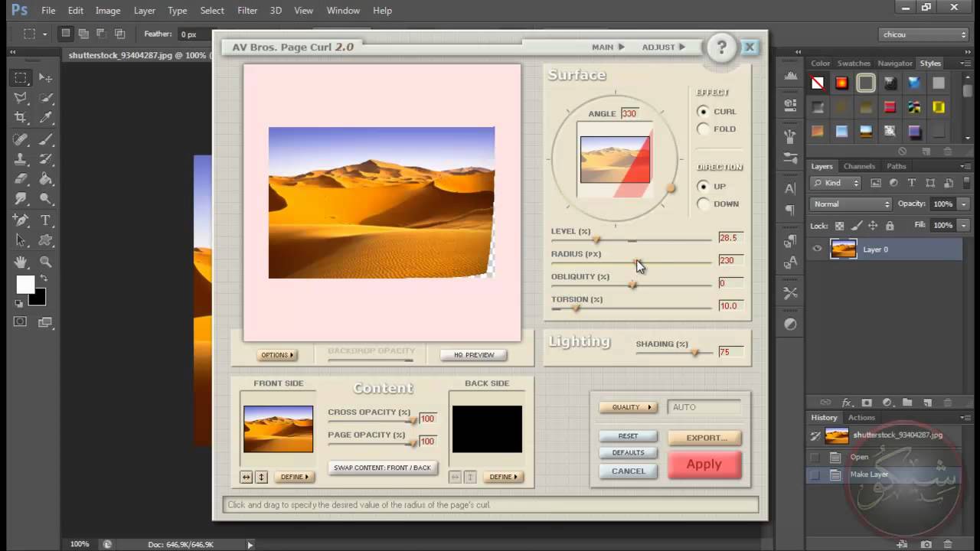Image resolution: width=980 pixels, height=551 pixels.
Task: Toggle history state box beside Make Layer
Action: [x=815, y=474]
